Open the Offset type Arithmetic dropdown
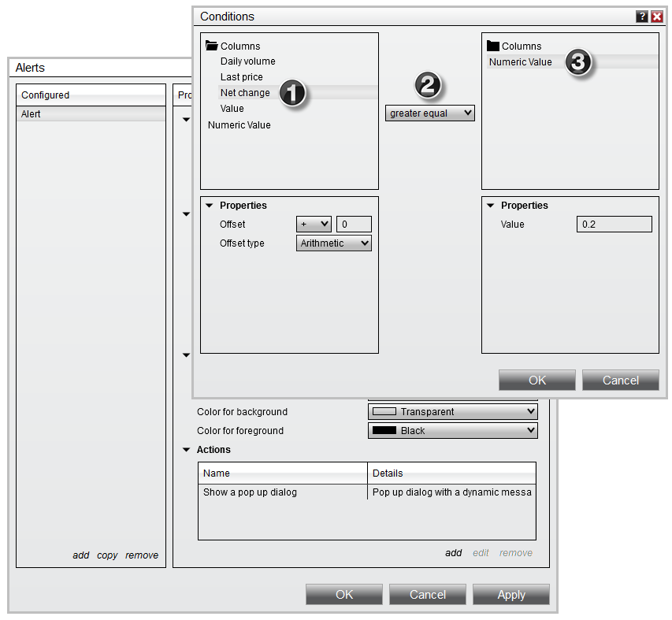Viewport: 672px width, 620px height. (x=334, y=243)
